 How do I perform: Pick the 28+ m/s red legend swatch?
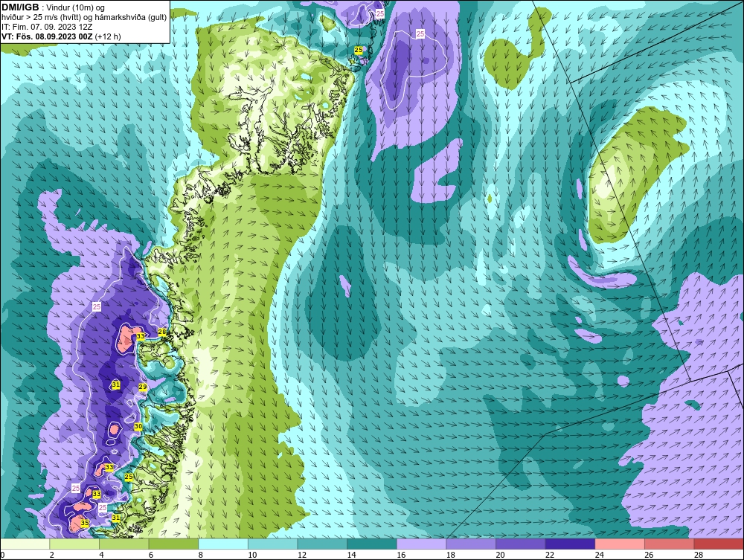(x=719, y=544)
